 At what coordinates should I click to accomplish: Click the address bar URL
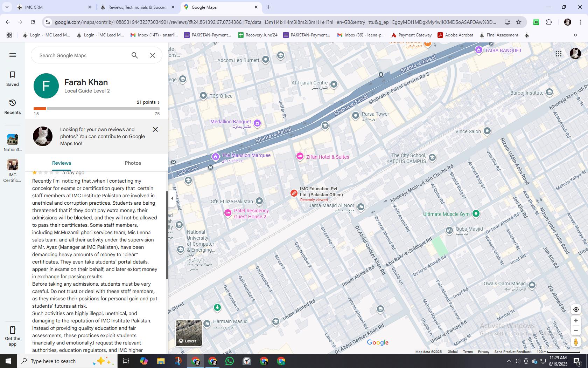click(275, 22)
